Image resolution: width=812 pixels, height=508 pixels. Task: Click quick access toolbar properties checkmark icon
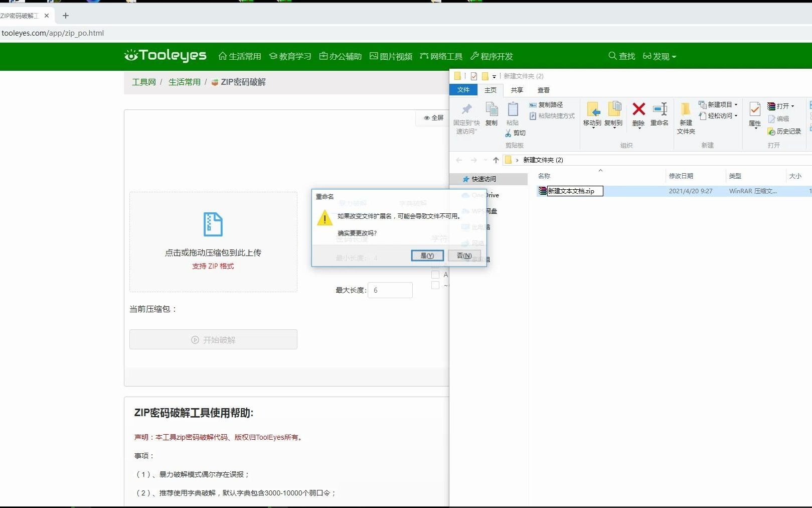click(x=474, y=76)
